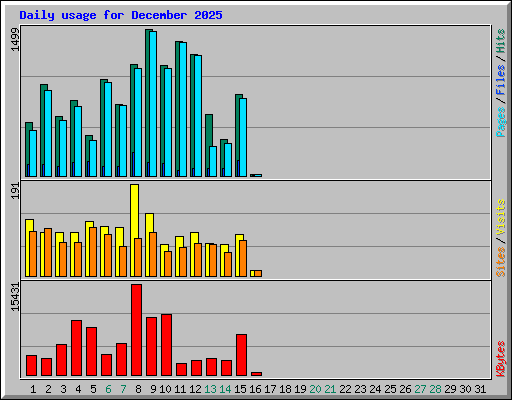512x400 pixels.
Task: Select day 19 on the x-axis
Action: coord(300,389)
